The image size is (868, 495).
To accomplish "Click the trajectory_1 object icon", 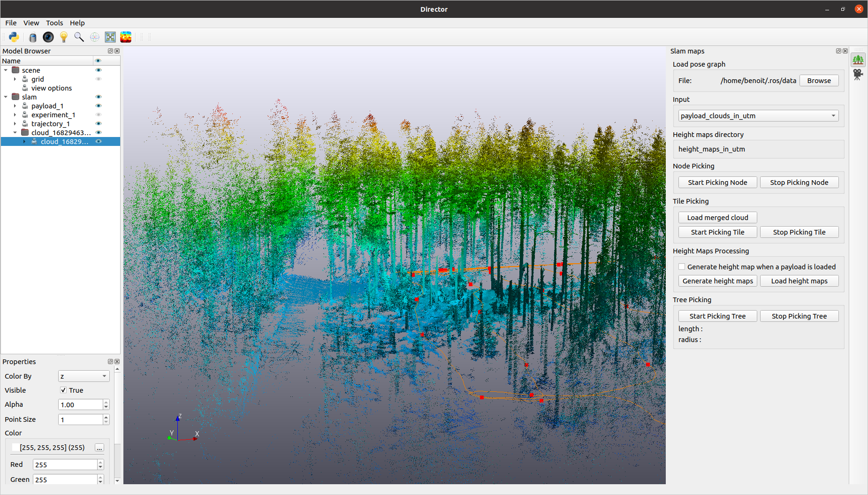I will click(x=25, y=123).
